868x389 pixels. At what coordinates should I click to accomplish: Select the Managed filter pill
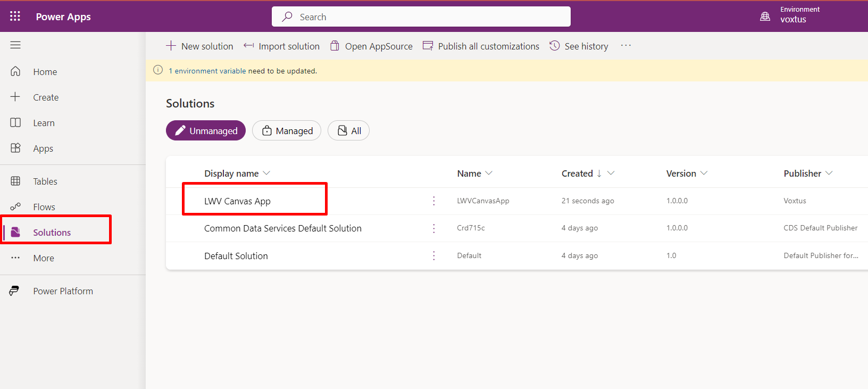pos(287,130)
